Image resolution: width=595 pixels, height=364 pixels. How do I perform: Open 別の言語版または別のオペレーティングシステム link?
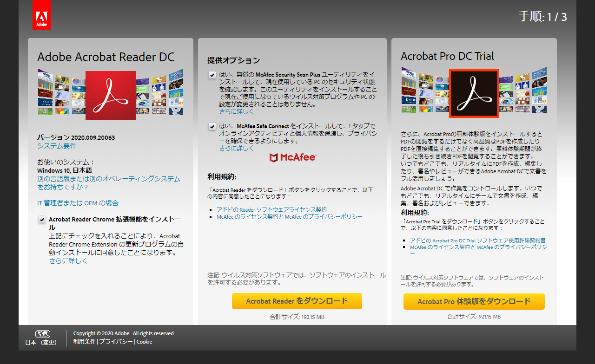(109, 183)
